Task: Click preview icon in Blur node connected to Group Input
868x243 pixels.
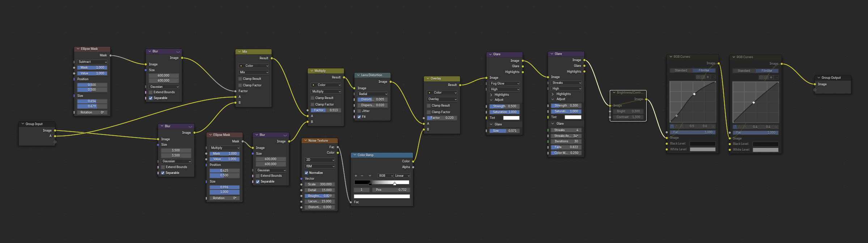Action: [190, 127]
